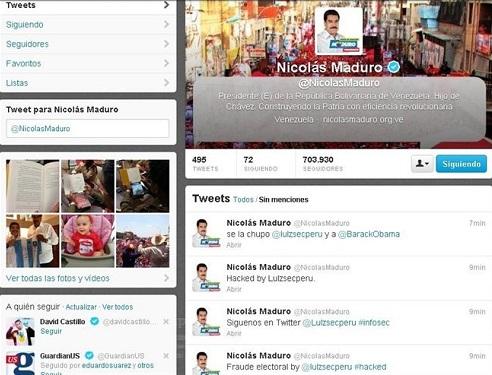This screenshot has height=375, width=492.
Task: Open the Listas section in sidebar
Action: 88,83
